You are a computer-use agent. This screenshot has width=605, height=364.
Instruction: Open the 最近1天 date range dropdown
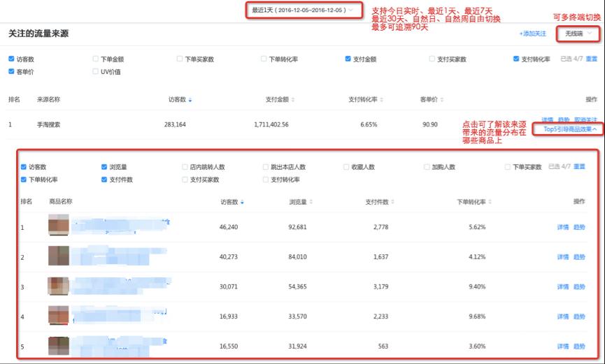[x=304, y=10]
